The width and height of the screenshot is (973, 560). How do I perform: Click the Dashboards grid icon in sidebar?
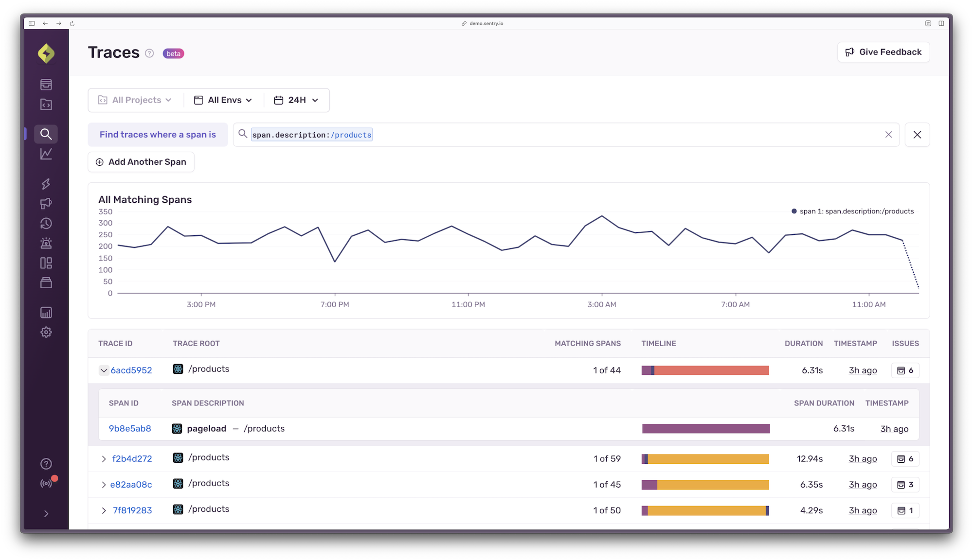click(45, 262)
